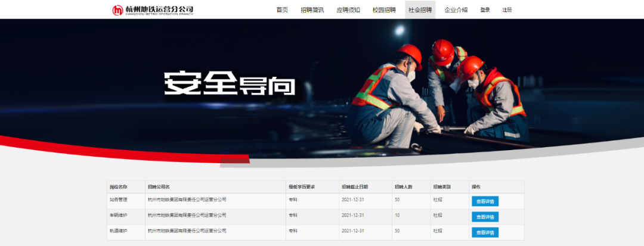
Task: View details for 站务管理 position
Action: [485, 201]
